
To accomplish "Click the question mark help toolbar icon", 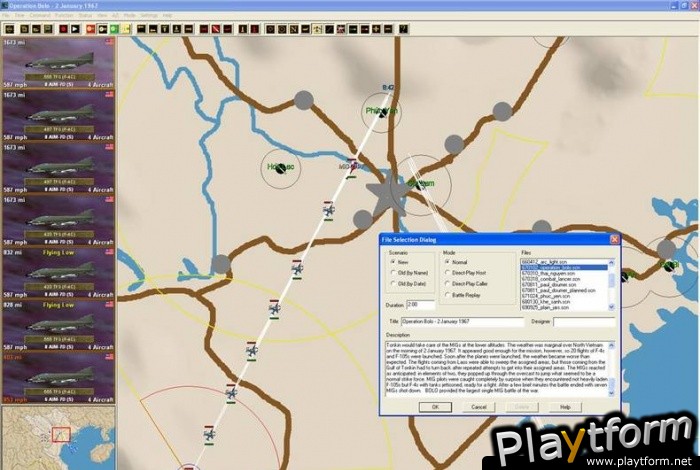I will (x=403, y=29).
